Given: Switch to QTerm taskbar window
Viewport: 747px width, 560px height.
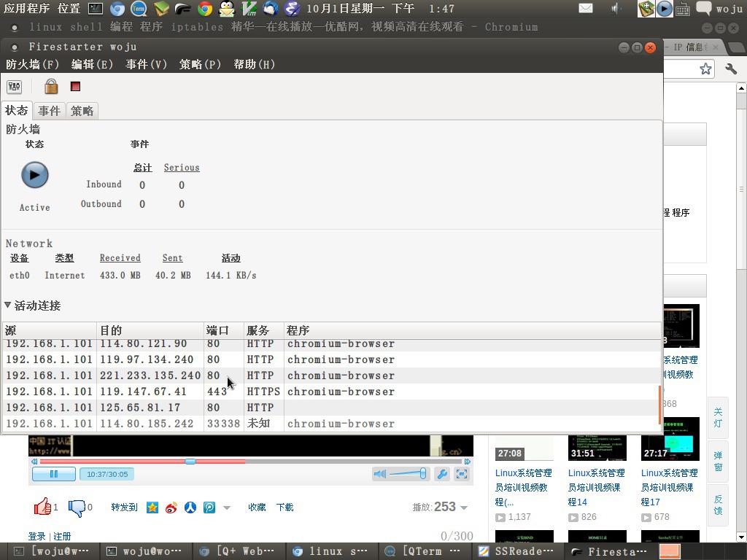Looking at the screenshot, I should click(425, 551).
